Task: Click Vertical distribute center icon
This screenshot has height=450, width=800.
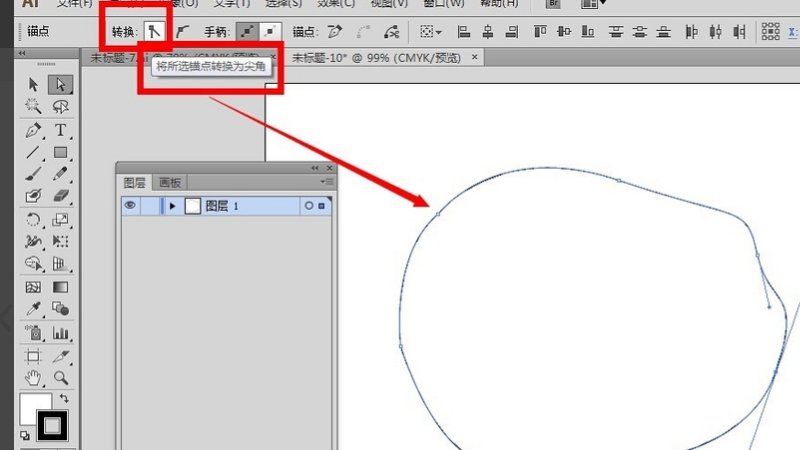Action: (639, 32)
